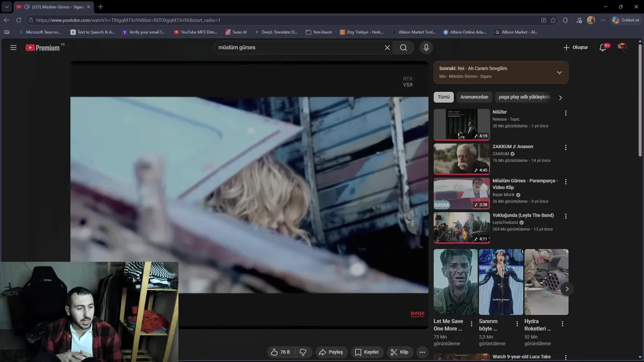Select the Aramanızdan filter chip
Screen dimensions: 644x362
(x=474, y=97)
